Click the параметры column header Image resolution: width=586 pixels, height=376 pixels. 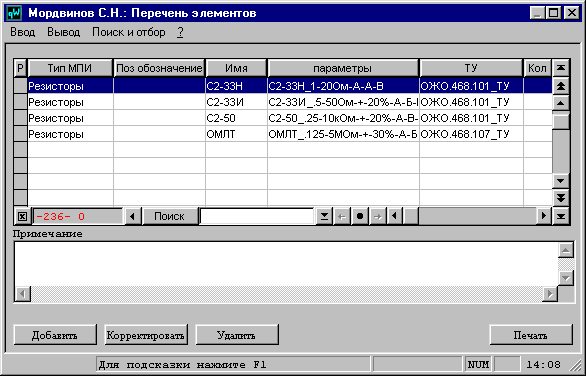coord(343,68)
